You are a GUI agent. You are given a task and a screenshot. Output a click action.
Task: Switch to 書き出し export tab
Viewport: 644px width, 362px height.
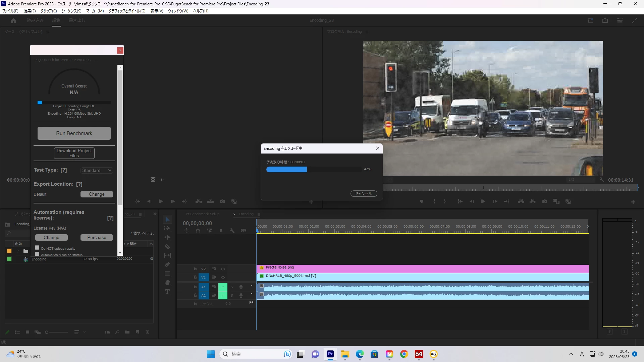click(77, 20)
